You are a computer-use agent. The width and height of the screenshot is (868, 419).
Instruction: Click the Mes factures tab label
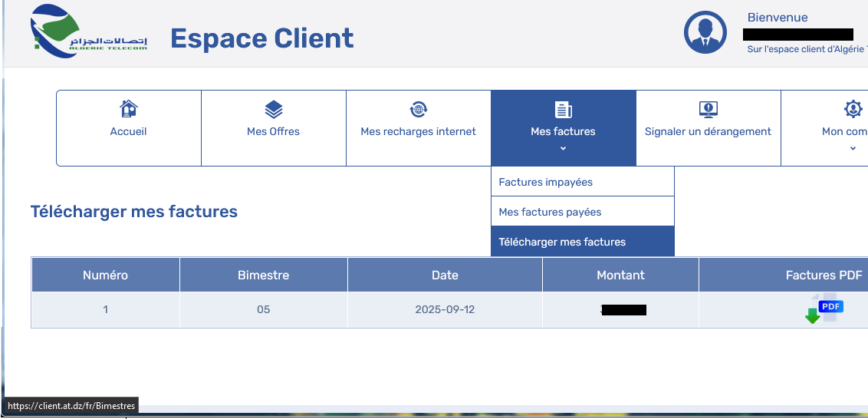563,131
